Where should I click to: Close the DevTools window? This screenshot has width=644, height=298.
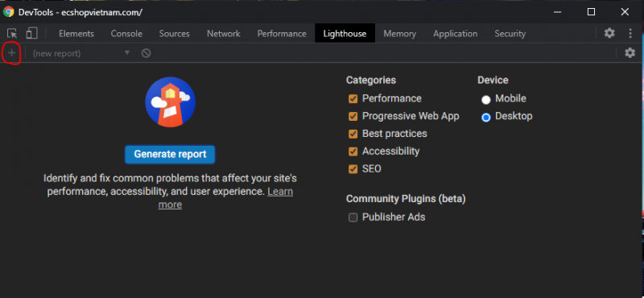coord(625,12)
